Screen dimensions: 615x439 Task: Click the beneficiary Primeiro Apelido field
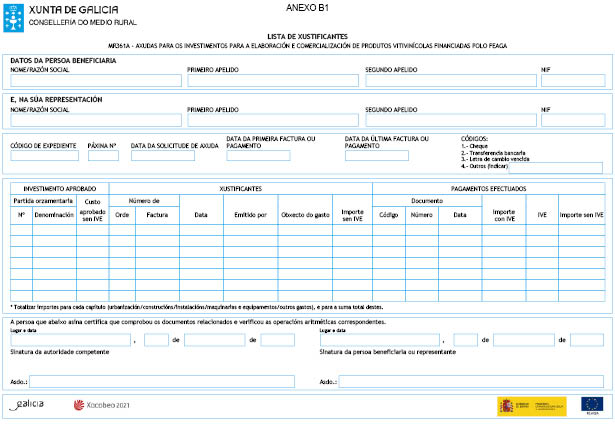point(272,80)
